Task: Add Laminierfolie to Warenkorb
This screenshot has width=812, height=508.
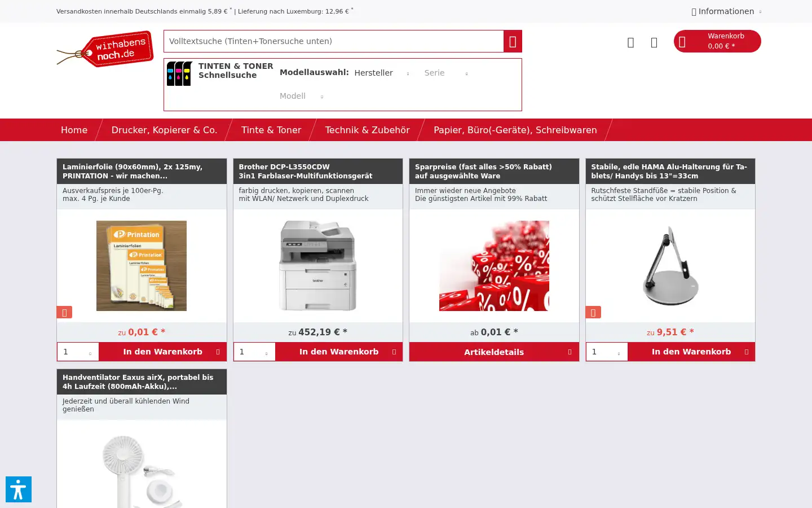Action: coord(163,352)
